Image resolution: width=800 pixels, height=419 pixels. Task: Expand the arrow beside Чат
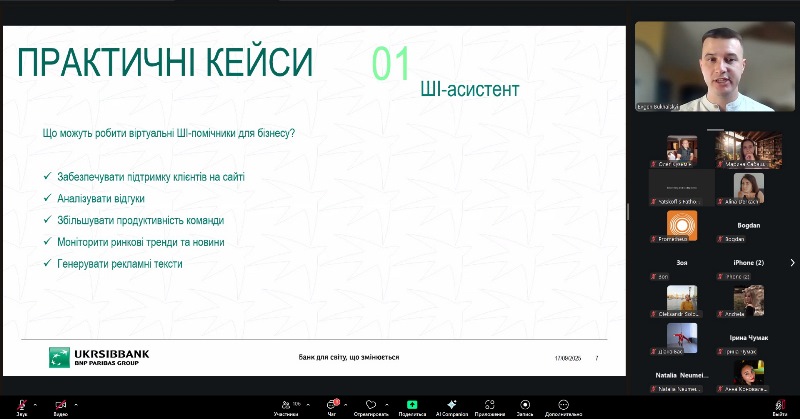click(x=345, y=405)
